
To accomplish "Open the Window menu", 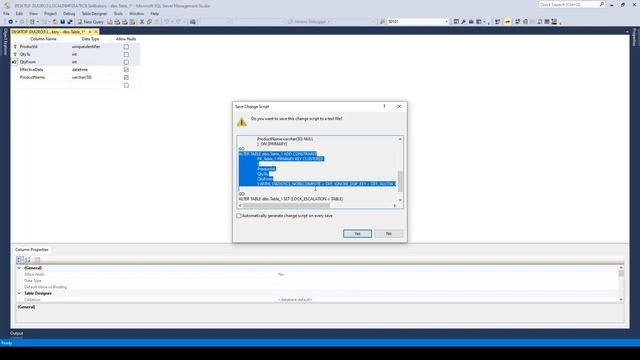I will [x=136, y=13].
